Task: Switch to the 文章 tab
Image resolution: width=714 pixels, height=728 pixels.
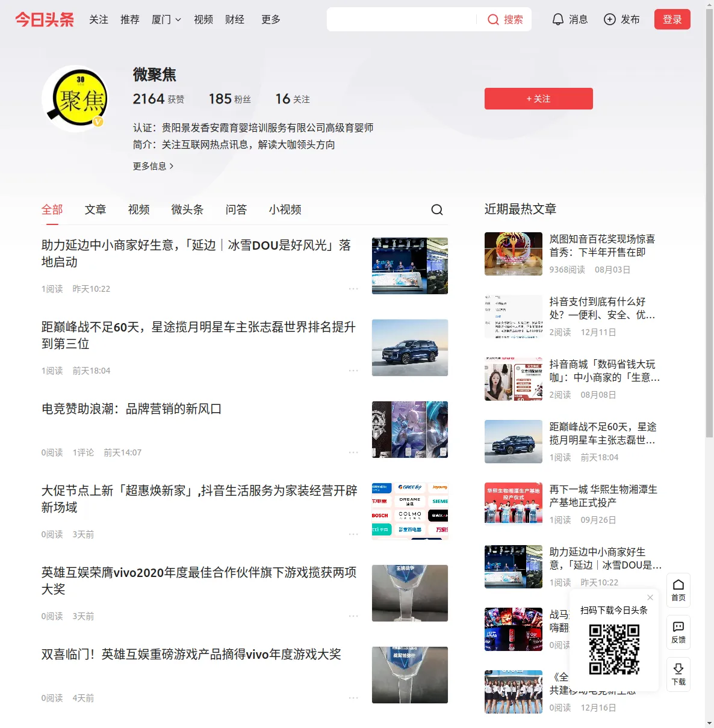Action: pos(96,209)
